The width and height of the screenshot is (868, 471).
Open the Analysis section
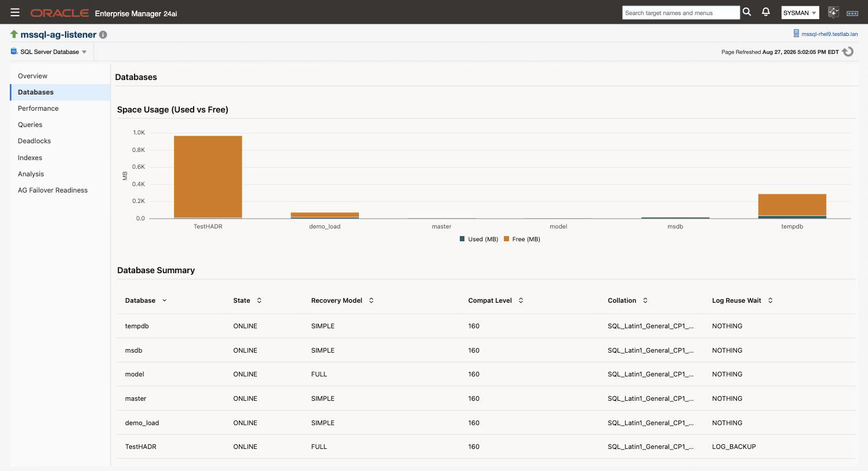(60, 174)
